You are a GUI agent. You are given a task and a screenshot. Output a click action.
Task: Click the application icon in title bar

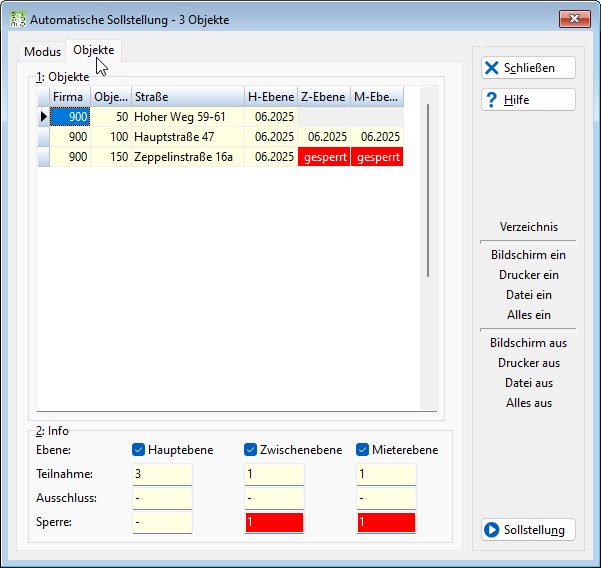18,20
